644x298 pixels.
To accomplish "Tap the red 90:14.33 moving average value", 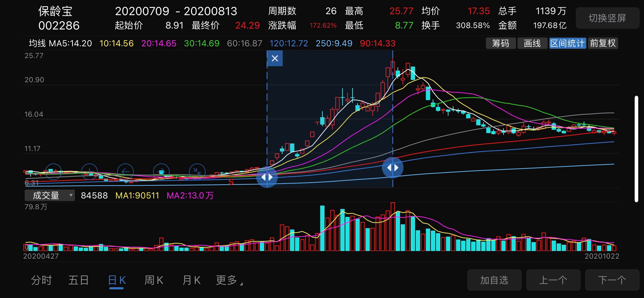I will tap(378, 43).
